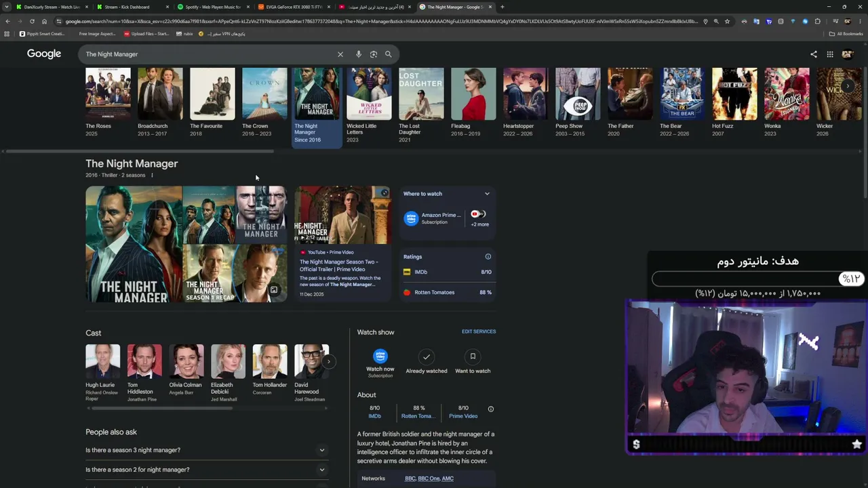
Task: Switch to the Spotify Web Player tab
Action: coord(212,7)
